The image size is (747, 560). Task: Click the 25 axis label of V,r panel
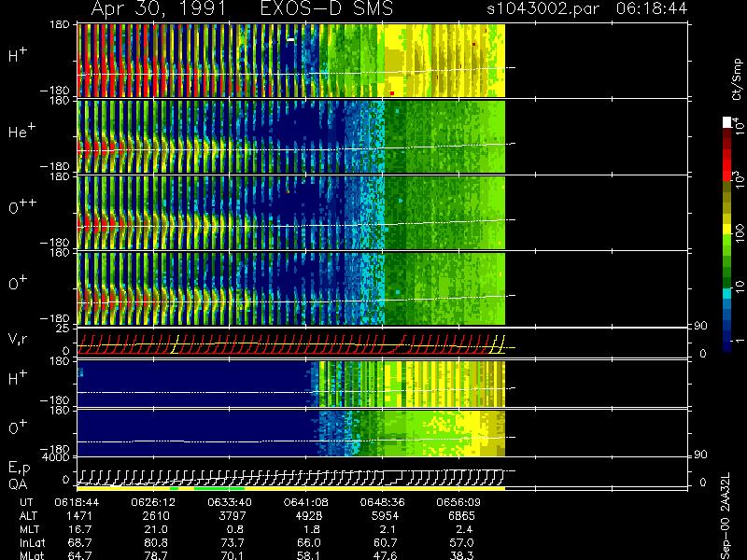[x=63, y=329]
